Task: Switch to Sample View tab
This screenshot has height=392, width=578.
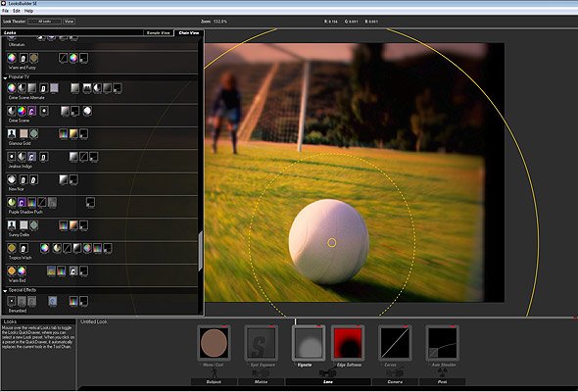Action: point(158,32)
